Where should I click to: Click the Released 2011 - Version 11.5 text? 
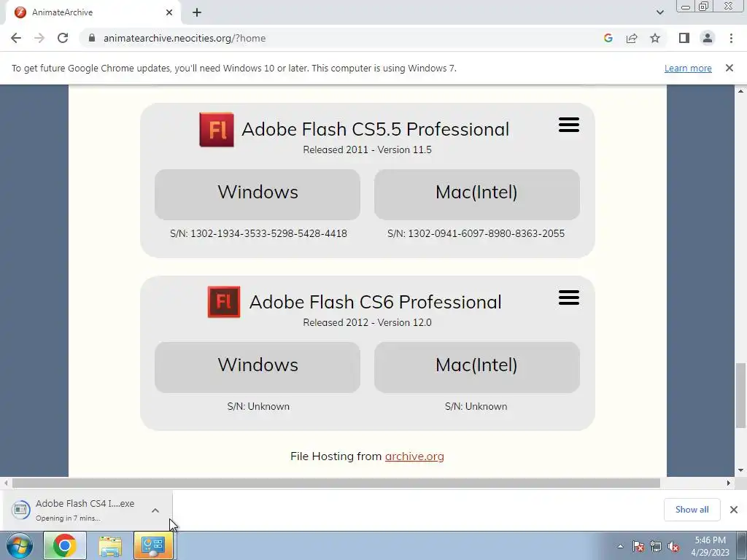(x=368, y=149)
